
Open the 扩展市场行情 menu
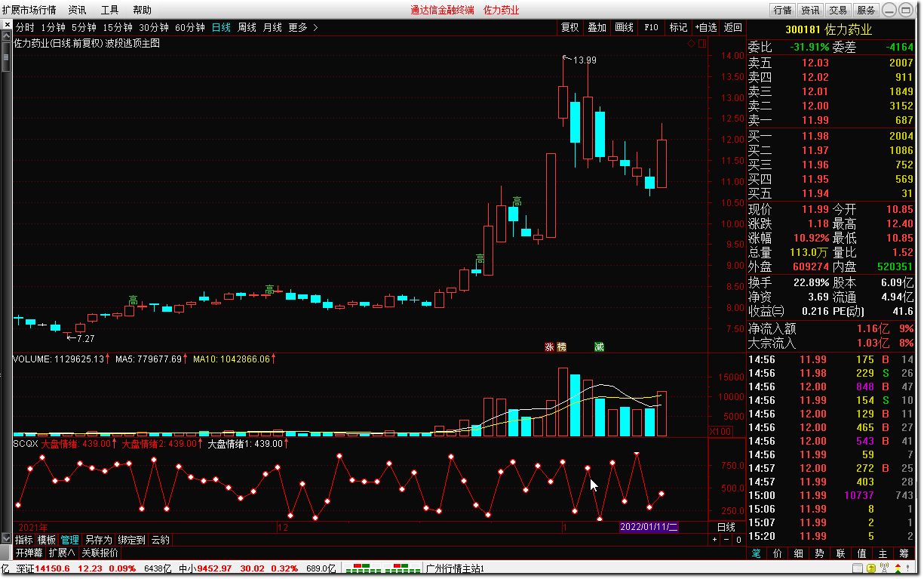pyautogui.click(x=29, y=10)
